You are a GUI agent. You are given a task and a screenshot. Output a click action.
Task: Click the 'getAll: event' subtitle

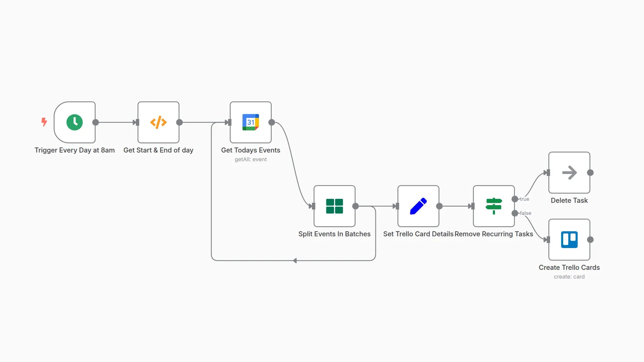251,160
